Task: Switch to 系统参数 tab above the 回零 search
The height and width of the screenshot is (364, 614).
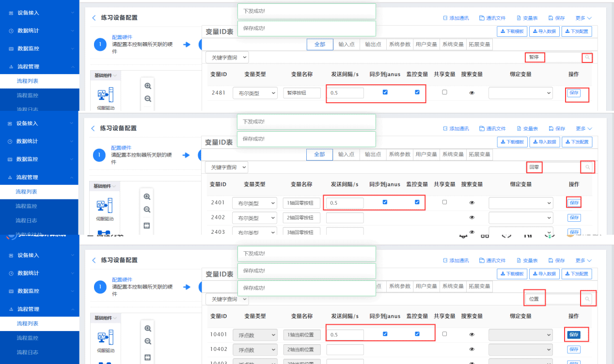Action: [x=399, y=154]
